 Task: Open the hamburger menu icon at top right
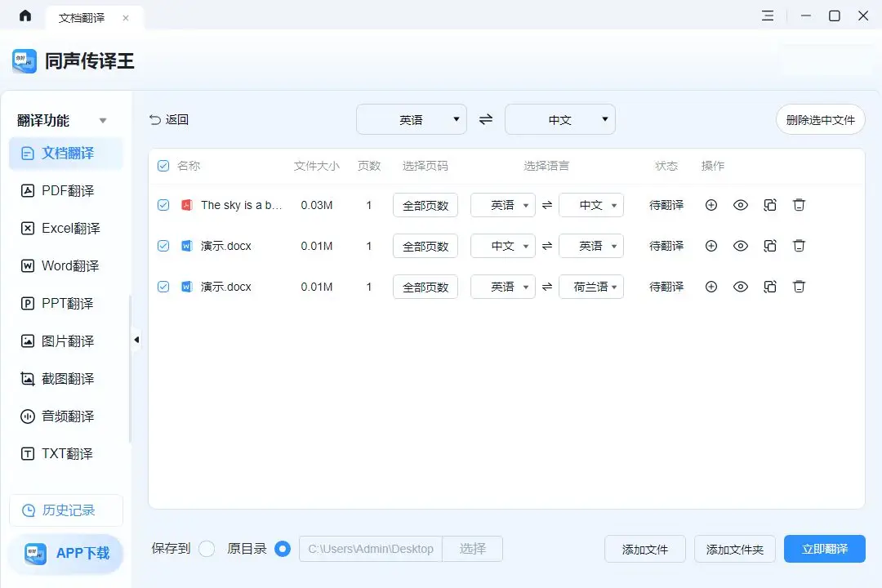(767, 16)
